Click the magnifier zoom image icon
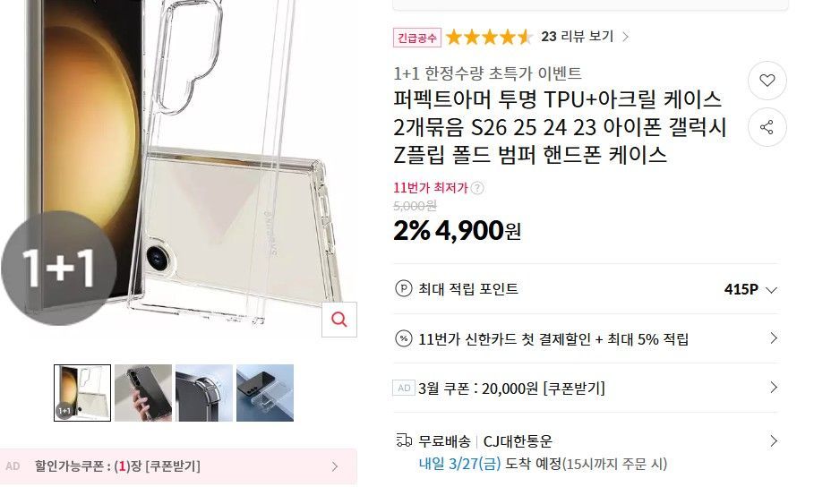This screenshot has height=504, width=831. (x=339, y=320)
